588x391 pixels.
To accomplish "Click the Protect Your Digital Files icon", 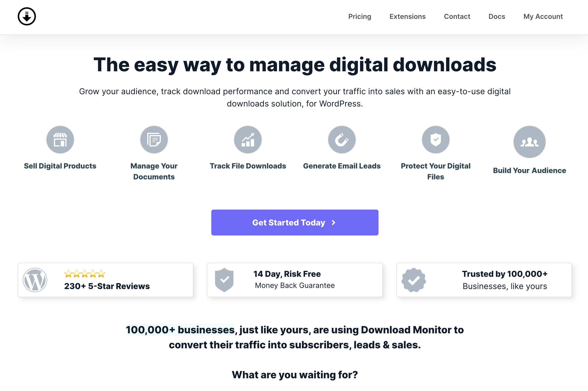I will 436,139.
